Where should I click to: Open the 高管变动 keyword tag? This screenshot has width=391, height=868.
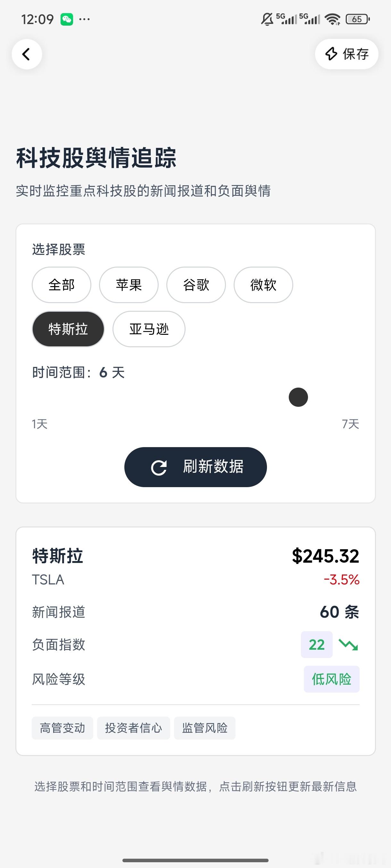(x=62, y=728)
